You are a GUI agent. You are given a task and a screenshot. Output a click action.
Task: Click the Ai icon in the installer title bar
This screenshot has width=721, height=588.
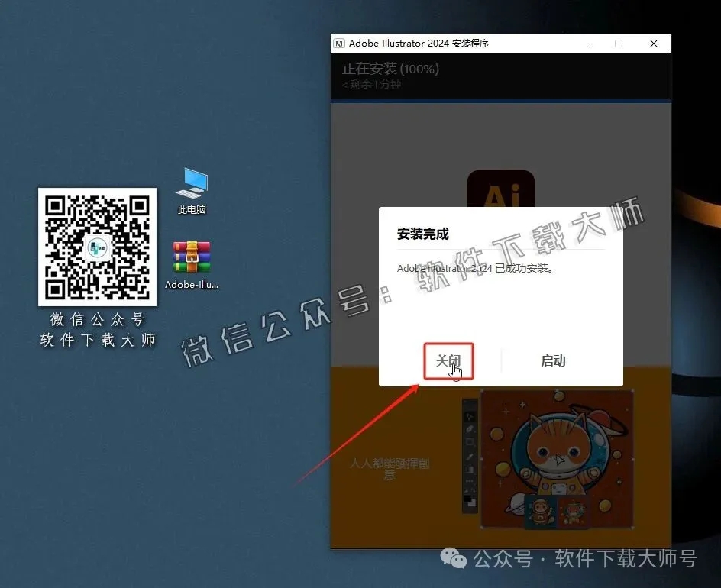[339, 44]
